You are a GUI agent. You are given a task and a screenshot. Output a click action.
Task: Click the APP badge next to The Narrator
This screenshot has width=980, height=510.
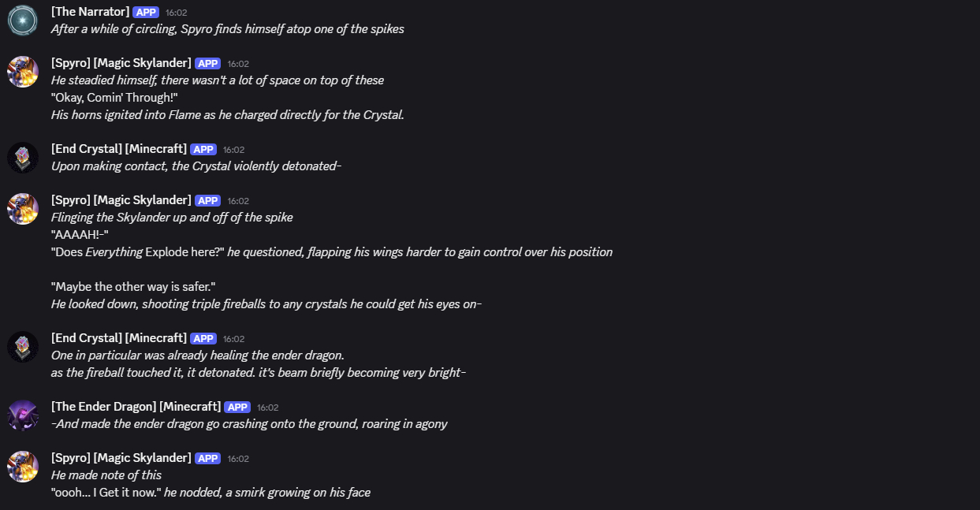pyautogui.click(x=146, y=13)
